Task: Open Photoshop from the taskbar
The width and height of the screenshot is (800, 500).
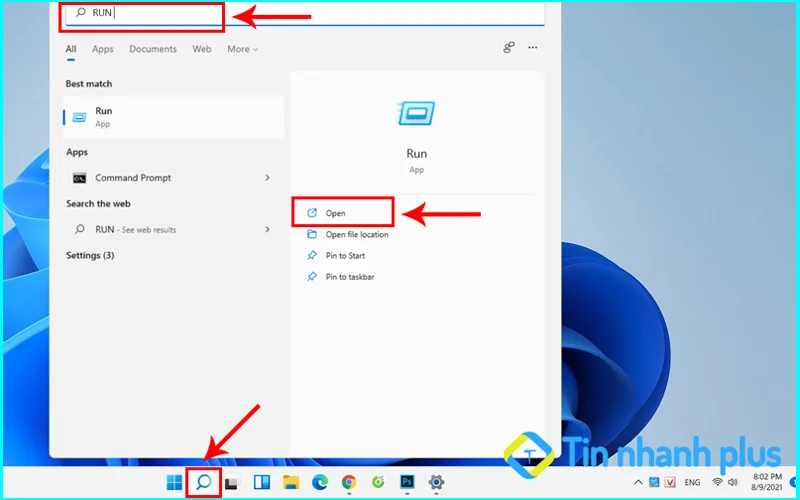Action: 407,482
